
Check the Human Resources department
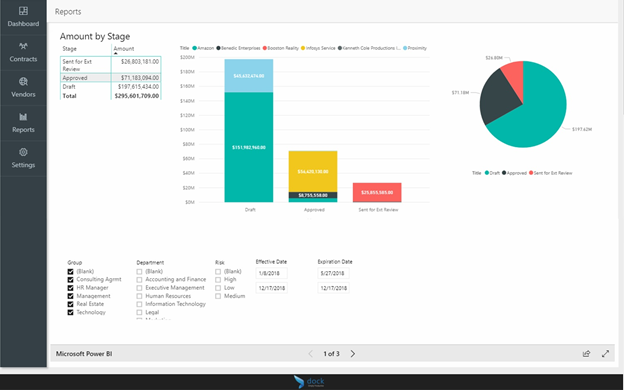click(139, 296)
